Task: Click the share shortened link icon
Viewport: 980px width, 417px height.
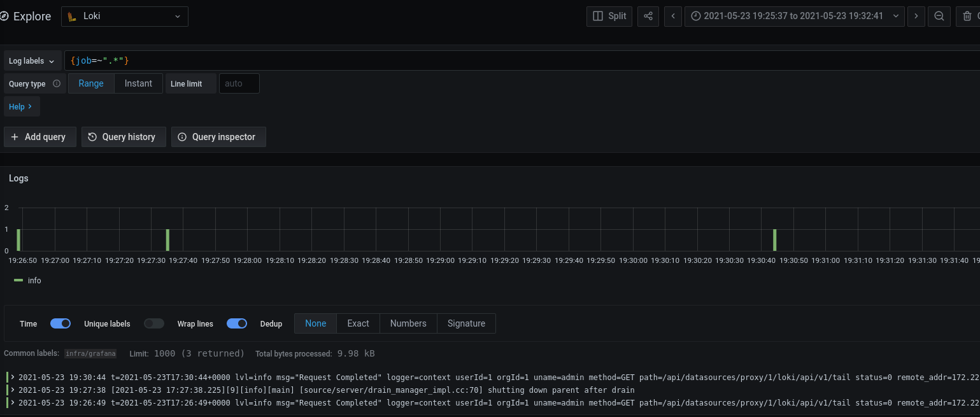Action: (x=648, y=16)
